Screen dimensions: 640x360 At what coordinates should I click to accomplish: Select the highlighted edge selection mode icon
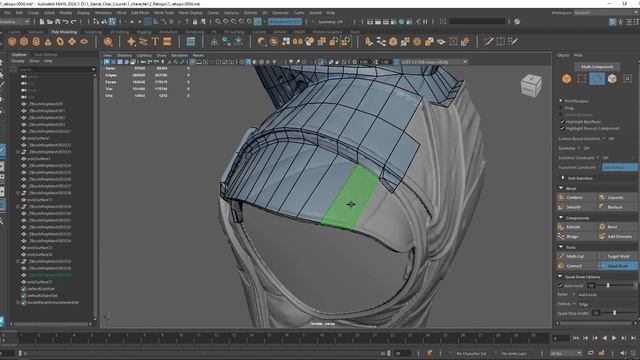click(597, 78)
